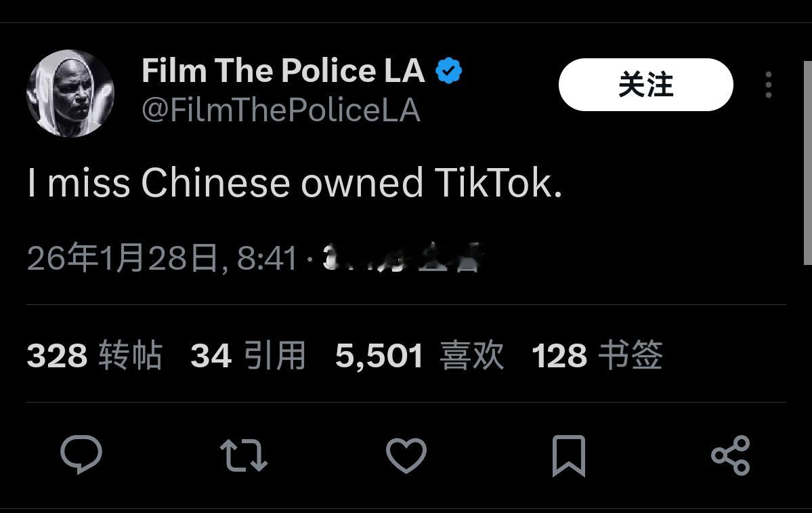
Task: Open the more options three-dot menu
Action: coord(768,85)
